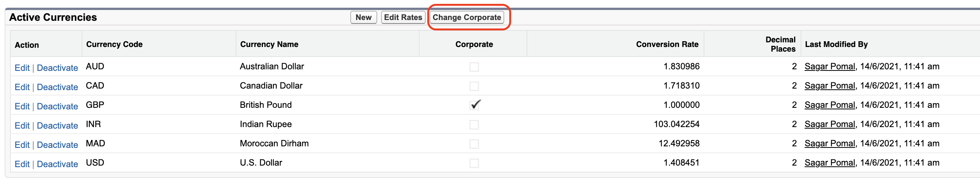Edit the GBP currency row

[x=22, y=106]
